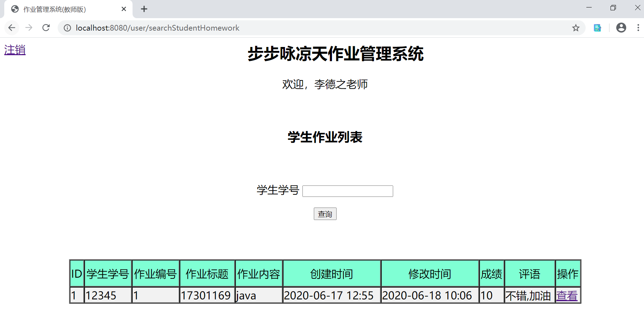Click the 查询 search button
The image size is (644, 330).
325,214
